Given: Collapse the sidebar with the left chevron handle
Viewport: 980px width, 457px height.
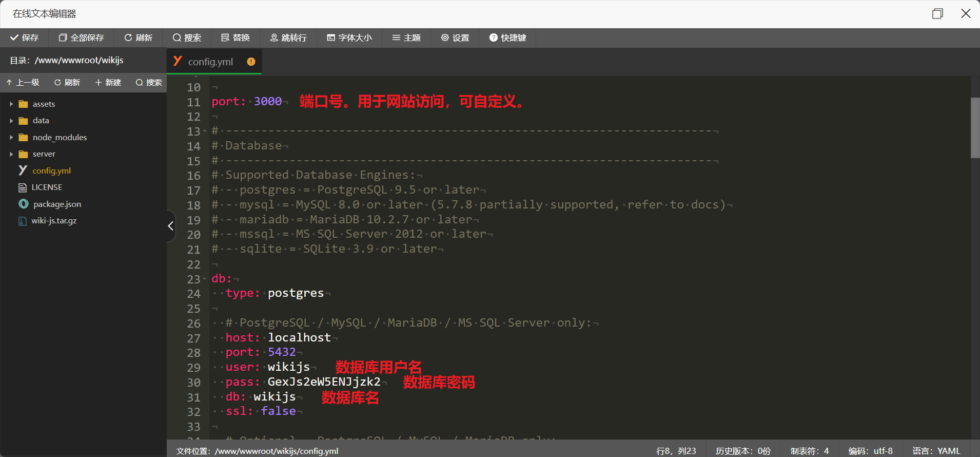Looking at the screenshot, I should (x=171, y=226).
